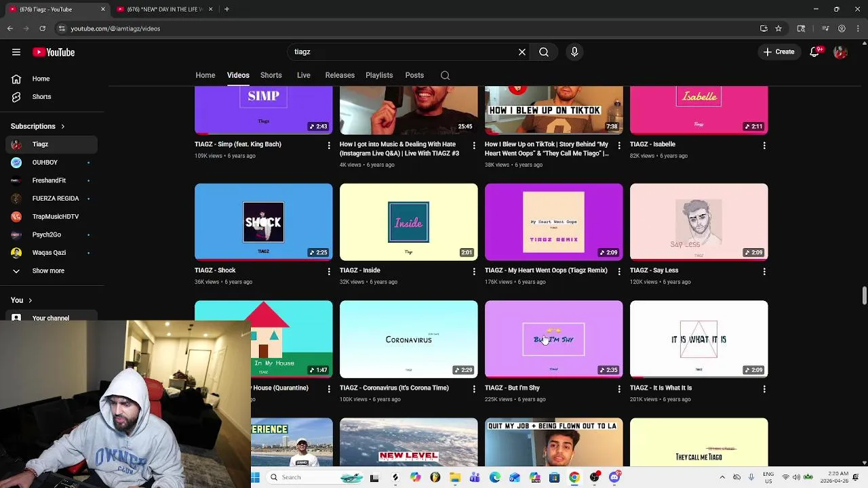The height and width of the screenshot is (488, 868).
Task: Open the Posts tab
Action: [414, 75]
